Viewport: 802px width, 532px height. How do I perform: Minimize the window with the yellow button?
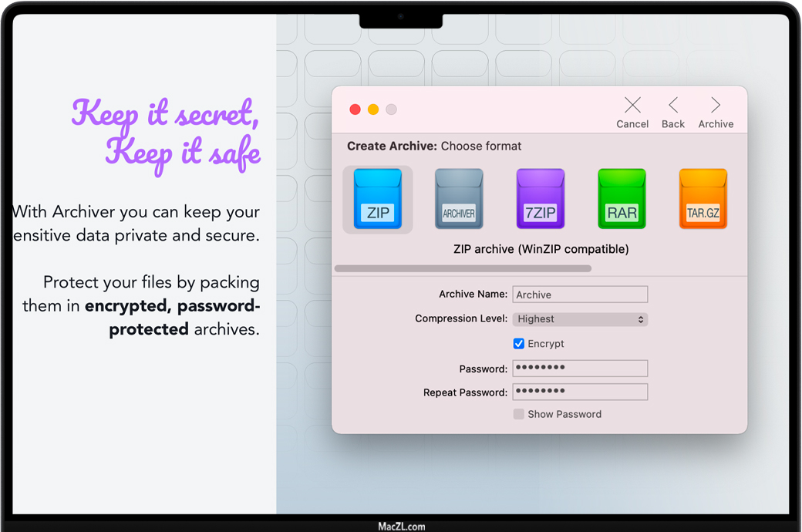[373, 109]
